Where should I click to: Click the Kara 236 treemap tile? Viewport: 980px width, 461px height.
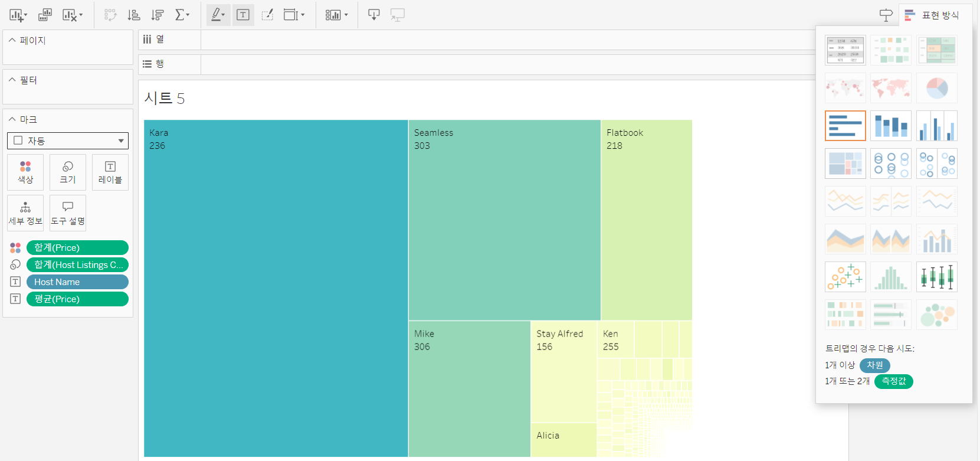pyautogui.click(x=276, y=288)
